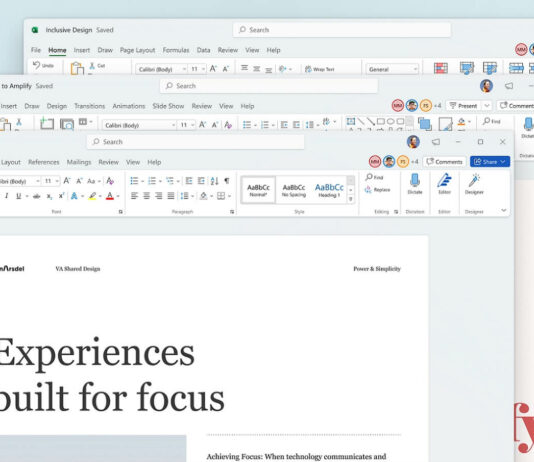Decrease indent in Word

coord(189,181)
